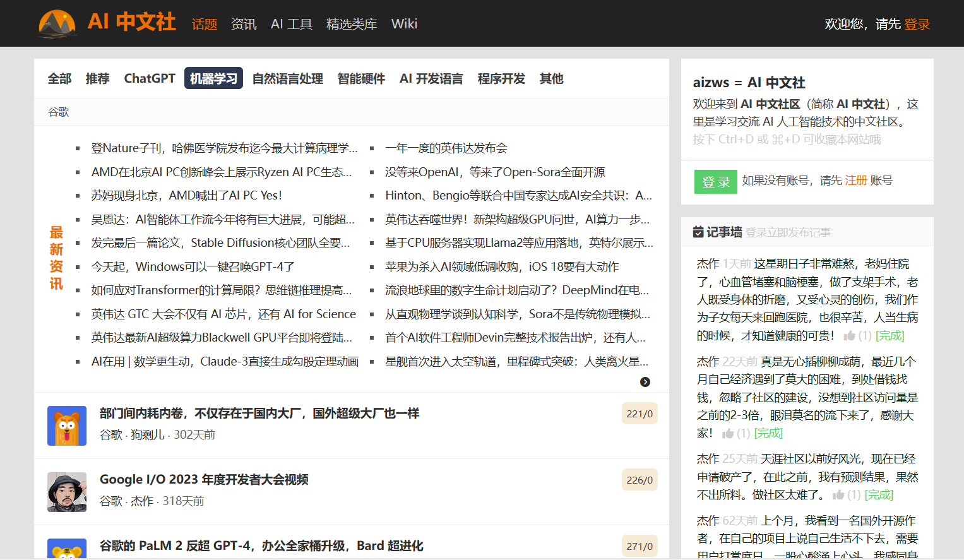Screen dimensions: 964x560
Task: Open the 狗剩儿 dog avatar
Action: (x=67, y=426)
